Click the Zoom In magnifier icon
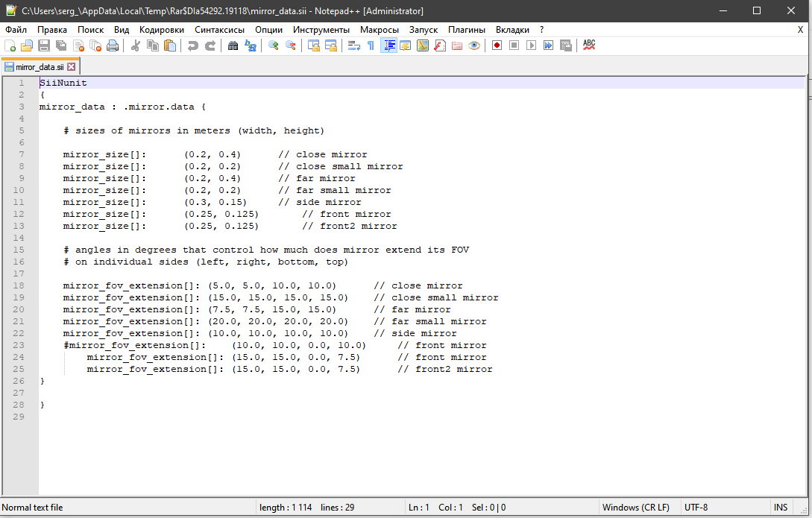Image resolution: width=812 pixels, height=518 pixels. (x=274, y=45)
